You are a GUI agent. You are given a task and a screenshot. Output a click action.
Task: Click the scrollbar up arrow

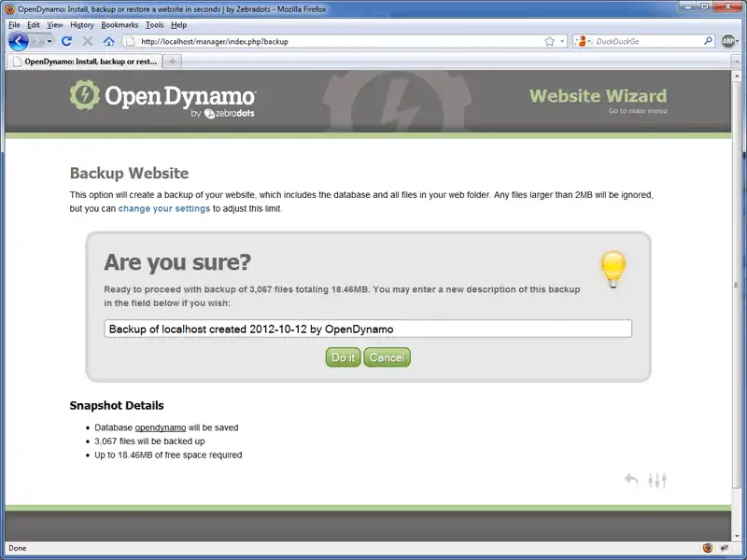point(737,76)
